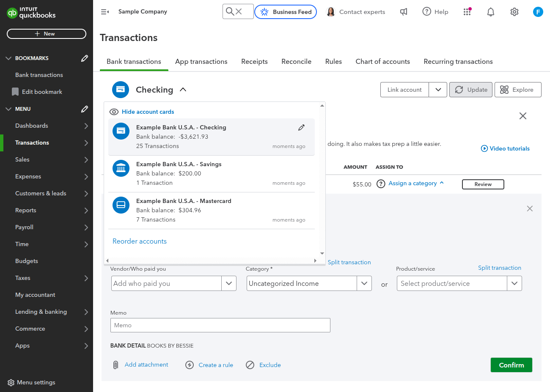Open Budgets in the sidebar

point(27,261)
